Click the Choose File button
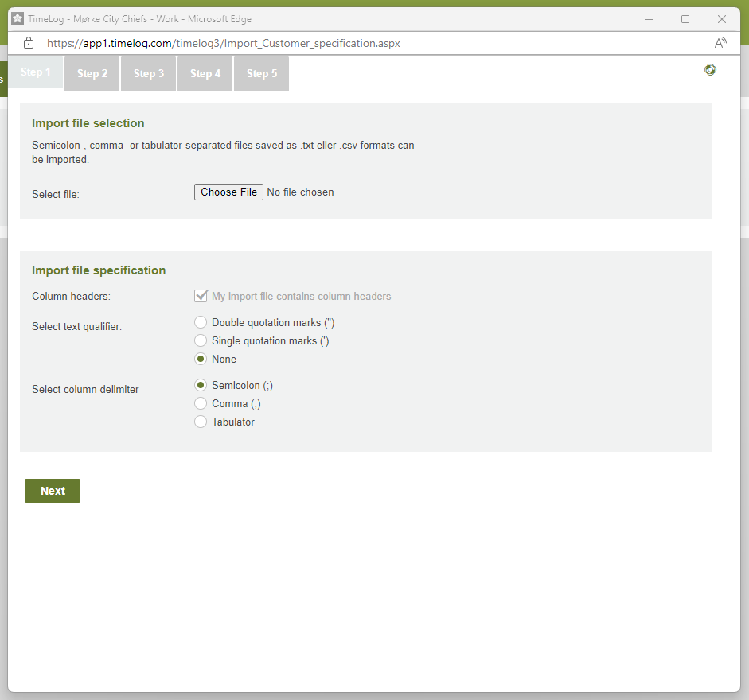749x700 pixels. (228, 192)
